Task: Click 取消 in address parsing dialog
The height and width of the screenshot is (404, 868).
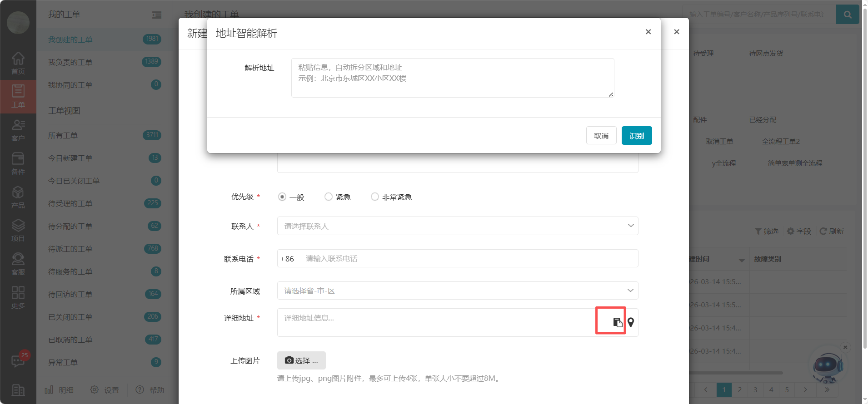Action: coord(601,136)
